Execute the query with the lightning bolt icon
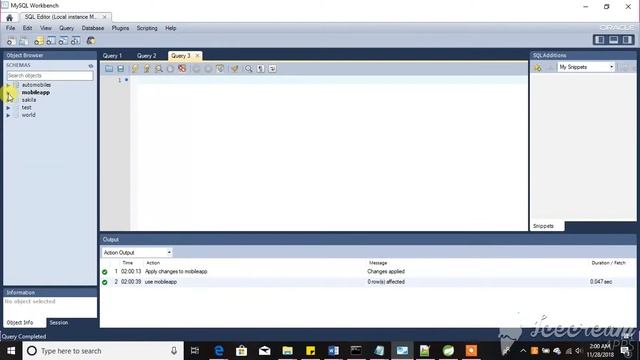This screenshot has height=360, width=640. click(135, 69)
